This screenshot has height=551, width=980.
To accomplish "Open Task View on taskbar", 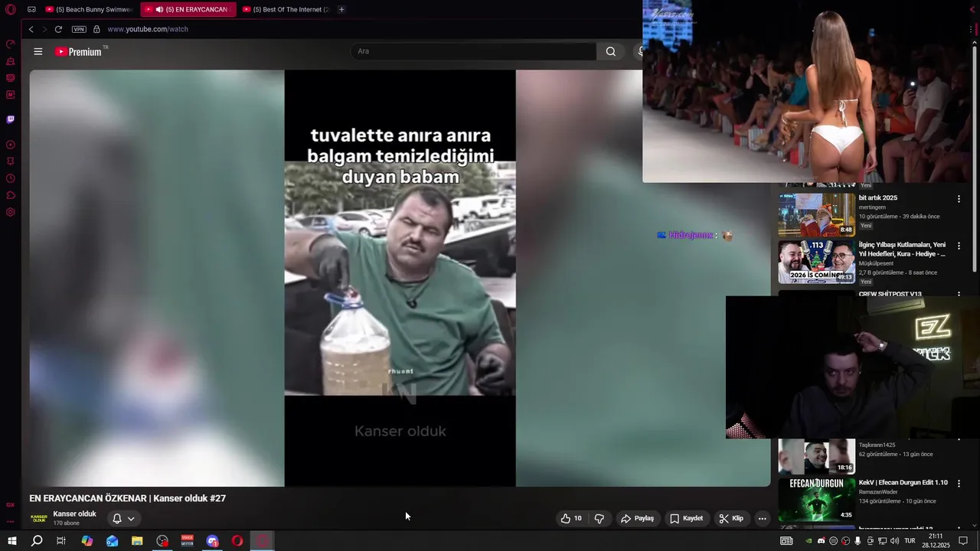I will pyautogui.click(x=61, y=541).
